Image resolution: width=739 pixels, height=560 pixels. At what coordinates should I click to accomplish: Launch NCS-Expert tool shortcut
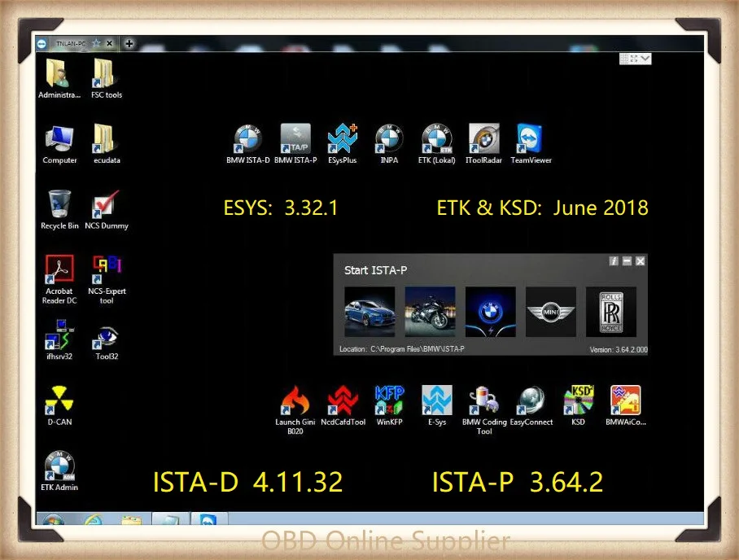[x=107, y=279]
